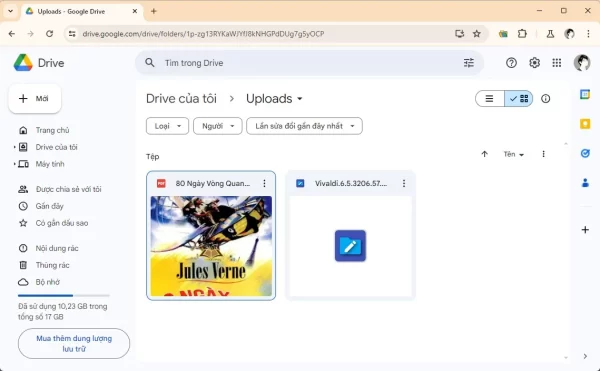This screenshot has height=371, width=600.
Task: Expand Máy tính tree arrow
Action: coord(15,164)
